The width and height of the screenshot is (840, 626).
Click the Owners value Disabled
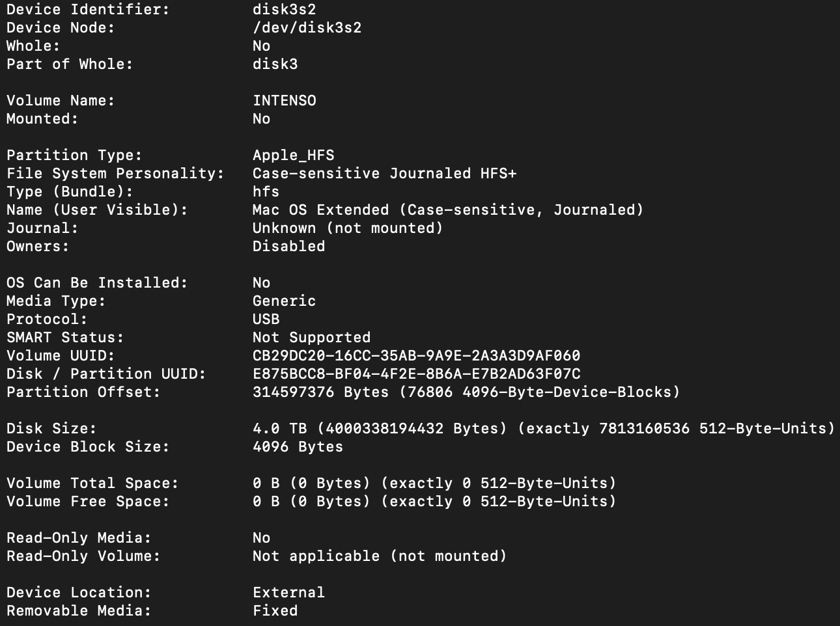(288, 247)
